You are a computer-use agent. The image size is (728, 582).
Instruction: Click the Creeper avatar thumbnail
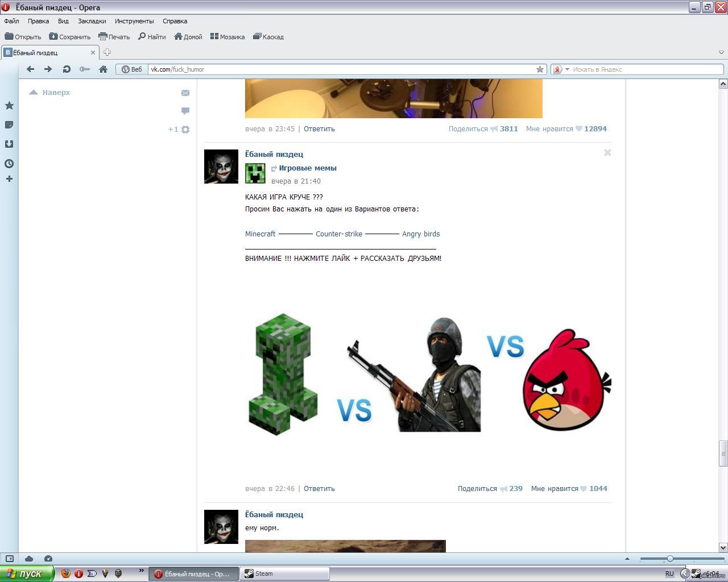coord(255,173)
